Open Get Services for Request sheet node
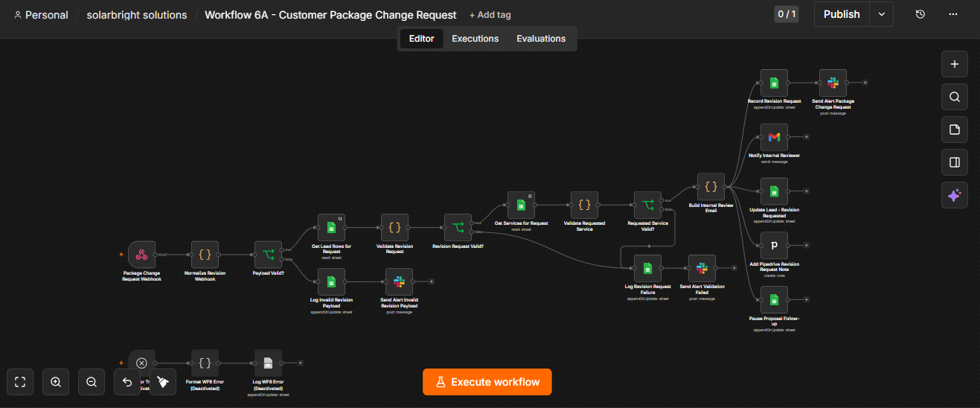 coord(521,205)
